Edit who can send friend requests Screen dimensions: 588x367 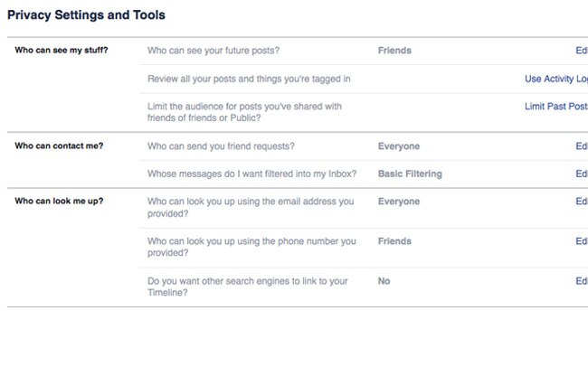pyautogui.click(x=582, y=146)
